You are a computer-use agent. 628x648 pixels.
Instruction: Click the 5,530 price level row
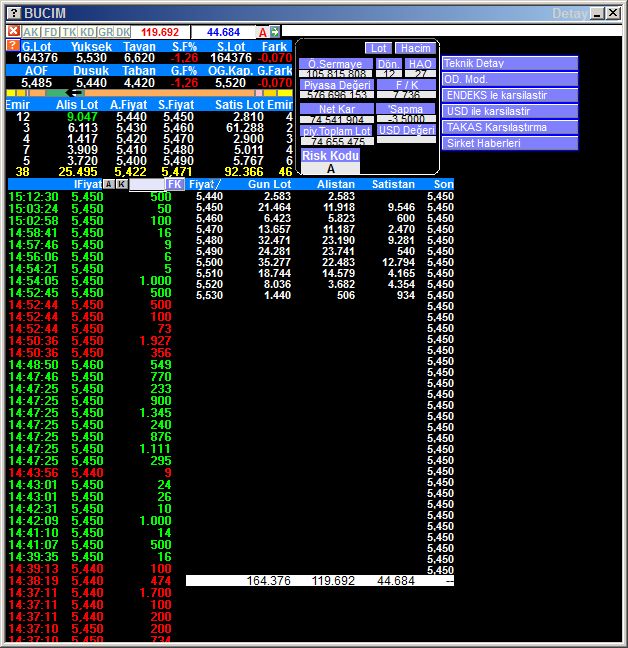(324, 295)
